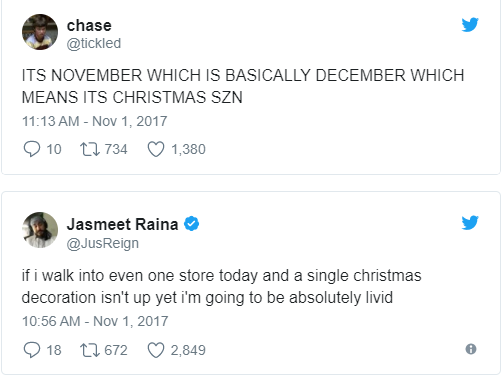Image resolution: width=502 pixels, height=375 pixels.
Task: Click the 672 retweets count
Action: point(116,350)
